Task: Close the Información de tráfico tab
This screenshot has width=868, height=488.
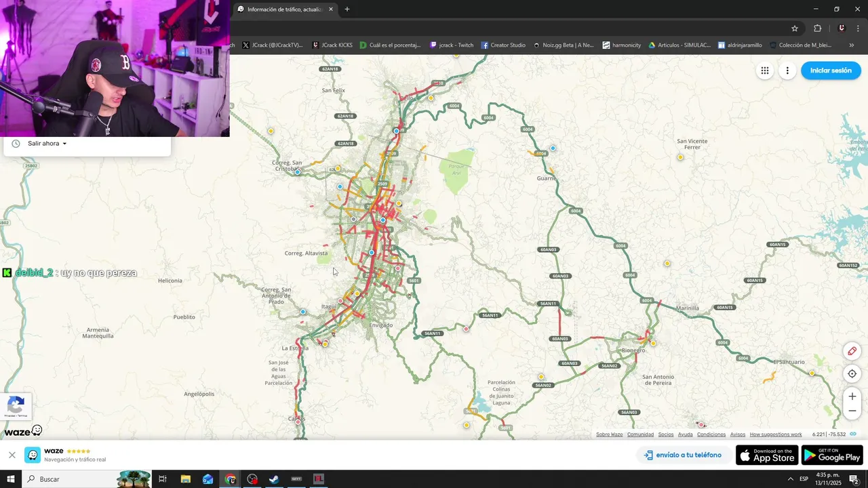Action: 331,9
